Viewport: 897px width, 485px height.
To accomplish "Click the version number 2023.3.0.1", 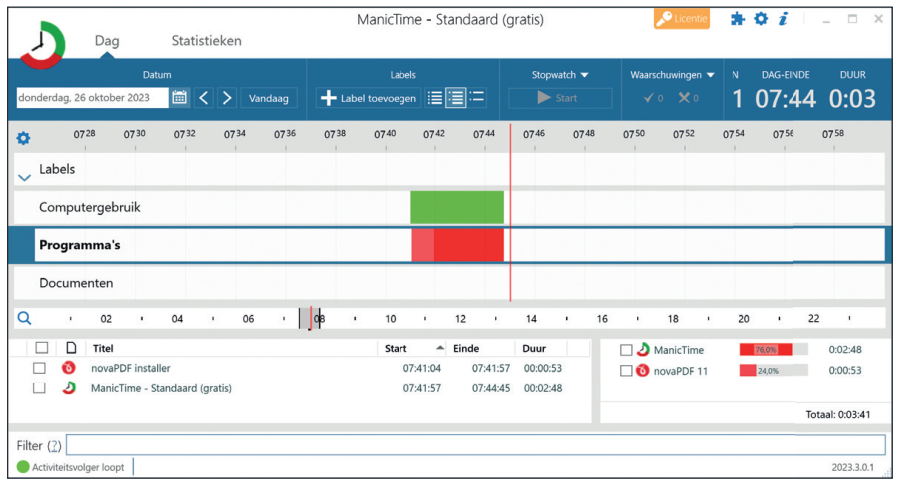I will click(x=852, y=467).
